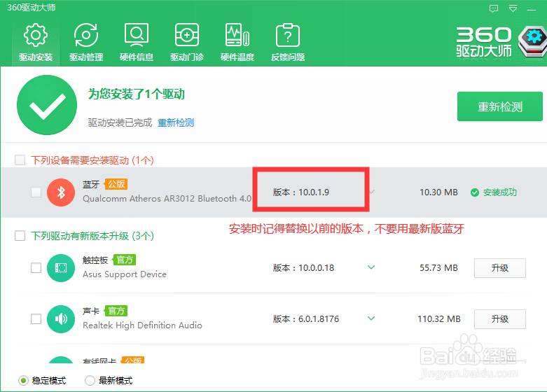
Task: Switch to the 驱动安装 tab label
Action: click(36, 57)
